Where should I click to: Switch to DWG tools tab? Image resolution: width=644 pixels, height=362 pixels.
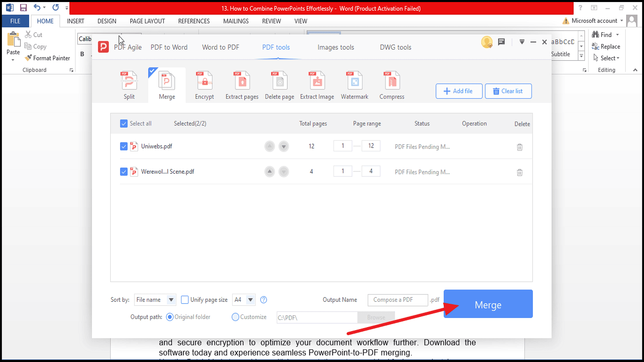click(395, 47)
